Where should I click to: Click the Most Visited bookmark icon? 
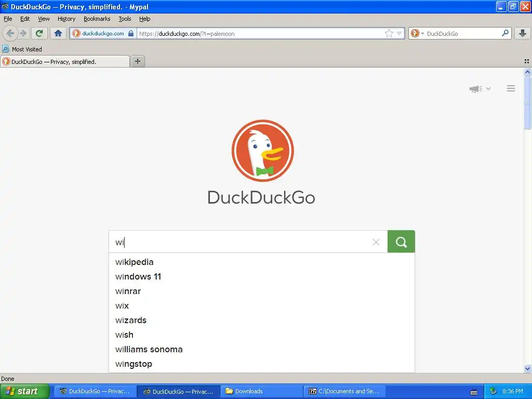pos(5,49)
